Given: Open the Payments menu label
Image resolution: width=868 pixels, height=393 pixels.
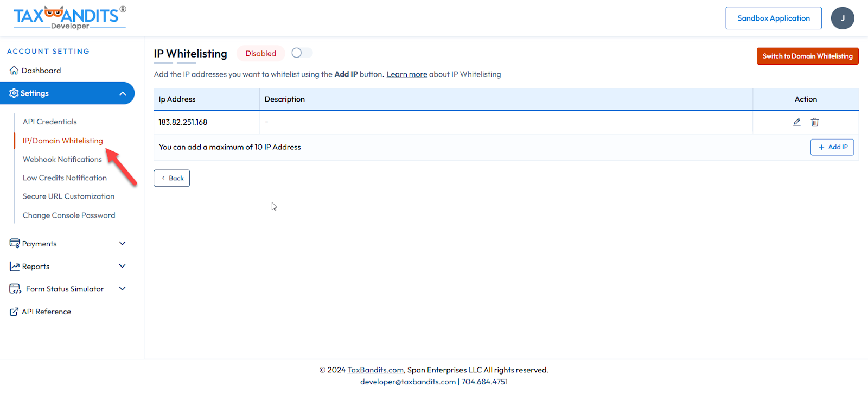Looking at the screenshot, I should click(39, 244).
